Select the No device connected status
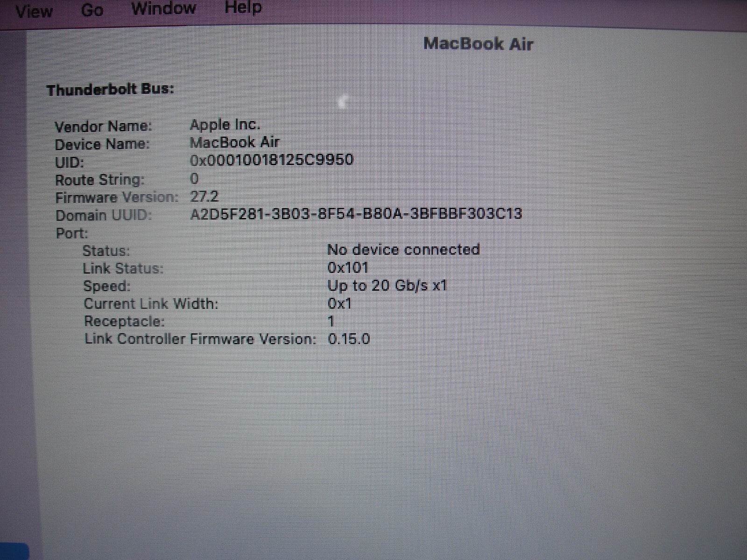 [404, 250]
